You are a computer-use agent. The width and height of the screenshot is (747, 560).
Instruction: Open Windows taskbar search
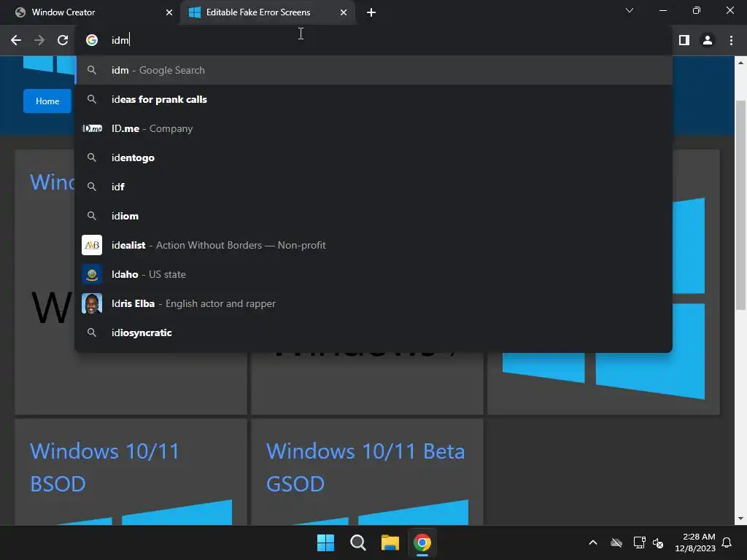357,542
